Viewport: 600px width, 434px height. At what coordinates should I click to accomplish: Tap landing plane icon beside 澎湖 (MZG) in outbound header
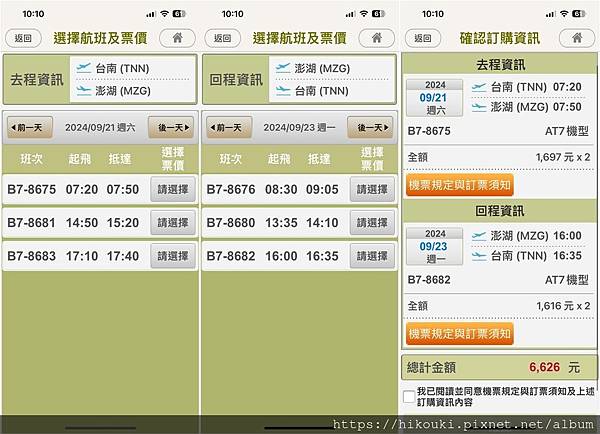tap(83, 91)
